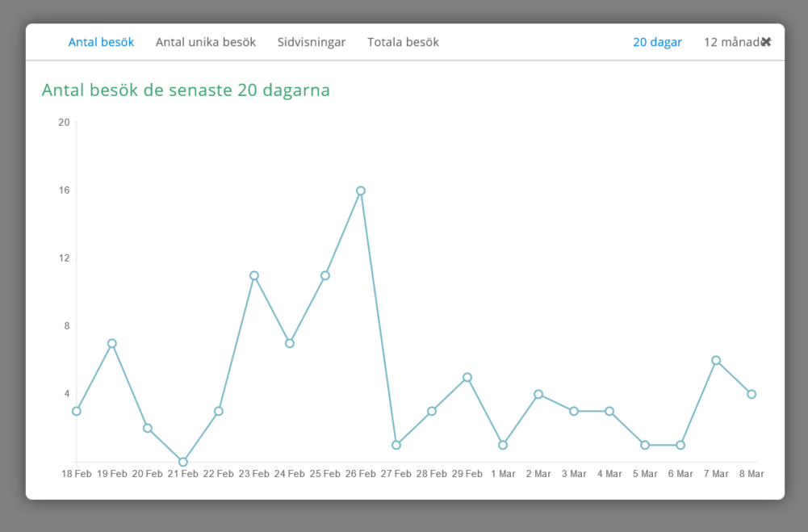Select the 8 Mar last data point

click(x=751, y=394)
